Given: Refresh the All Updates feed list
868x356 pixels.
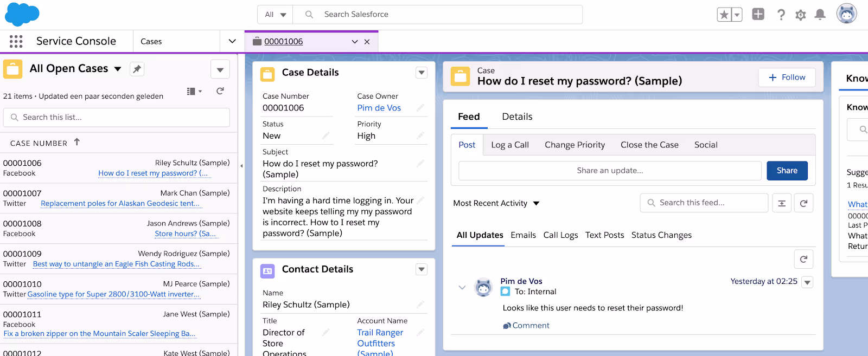Looking at the screenshot, I should [803, 259].
